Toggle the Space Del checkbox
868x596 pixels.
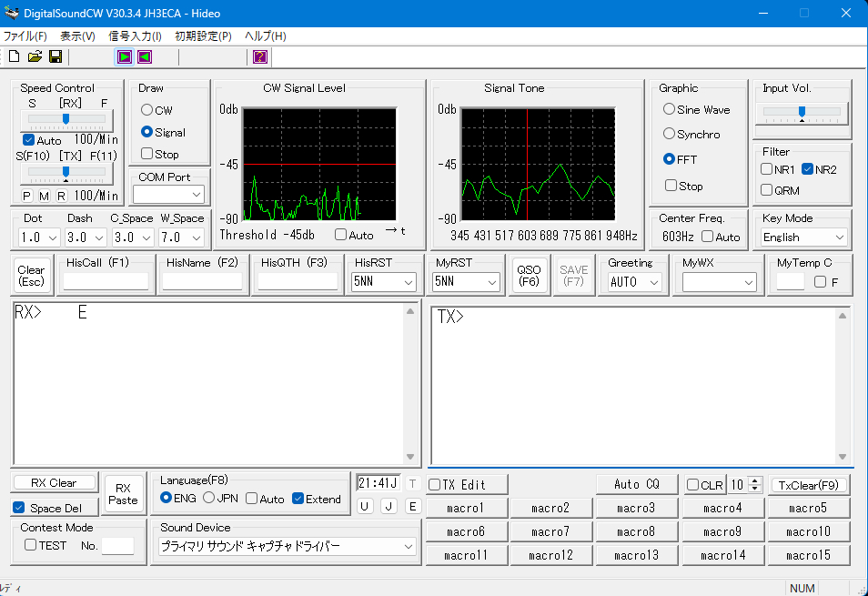(x=19, y=508)
